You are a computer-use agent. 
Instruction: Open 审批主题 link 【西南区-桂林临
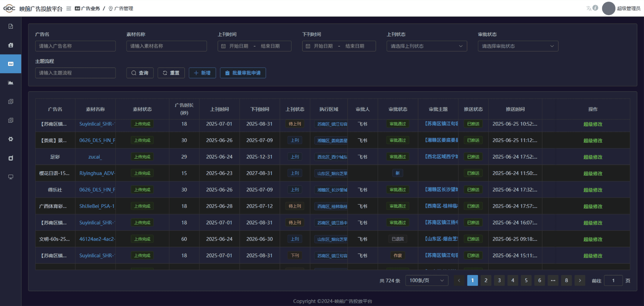(441, 206)
